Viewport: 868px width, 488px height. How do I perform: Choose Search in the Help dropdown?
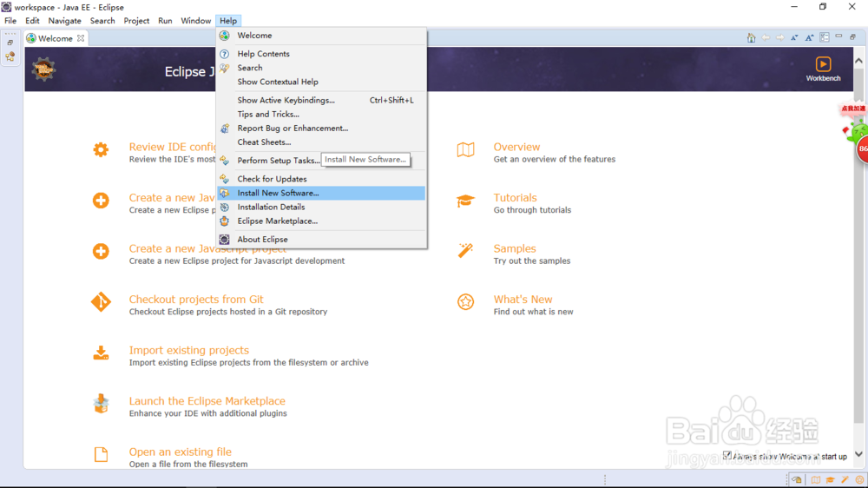[x=322, y=68]
